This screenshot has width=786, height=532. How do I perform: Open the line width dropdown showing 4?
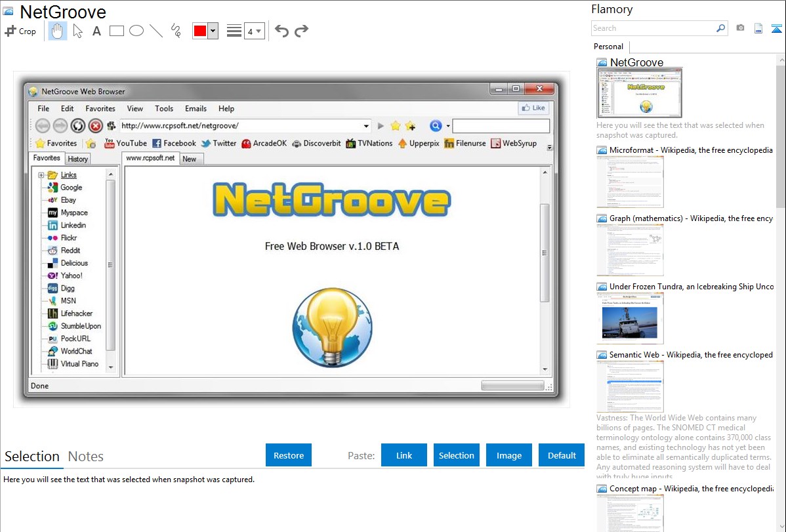(x=254, y=31)
